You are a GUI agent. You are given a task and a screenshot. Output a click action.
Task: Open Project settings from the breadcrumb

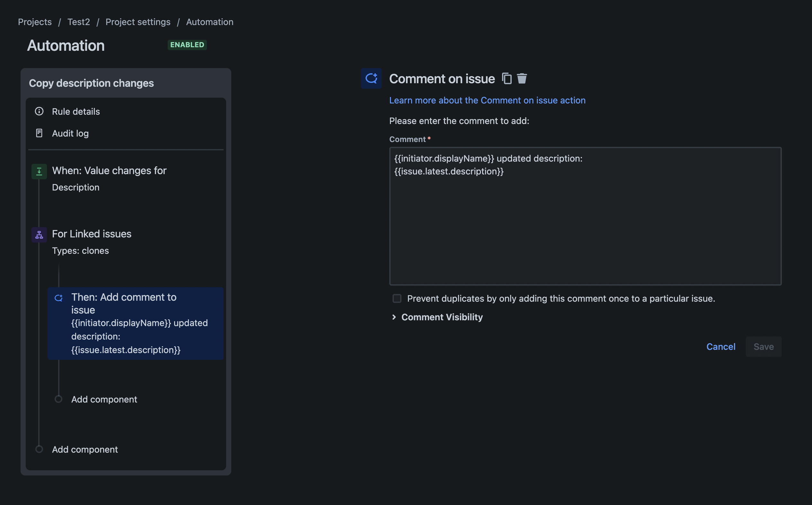pos(138,22)
